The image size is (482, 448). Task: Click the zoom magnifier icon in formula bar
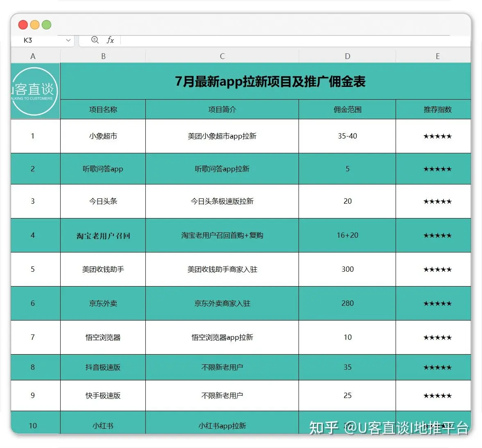[x=95, y=40]
